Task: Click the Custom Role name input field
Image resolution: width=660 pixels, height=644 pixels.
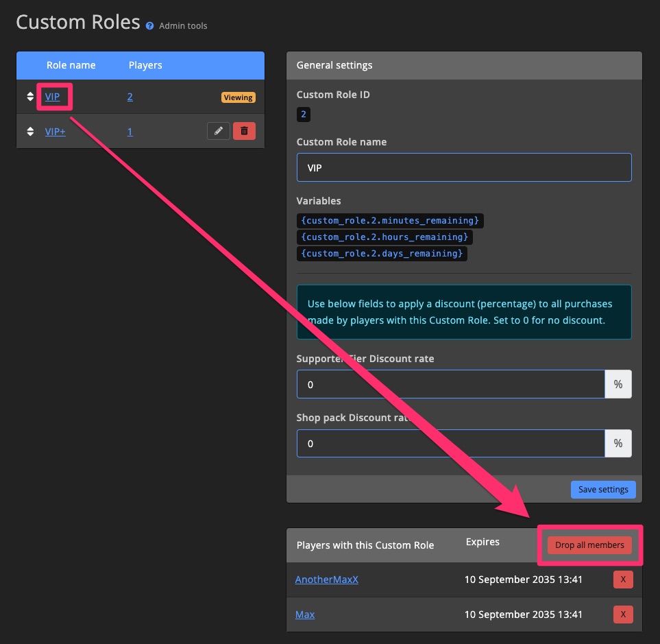Action: pos(463,167)
